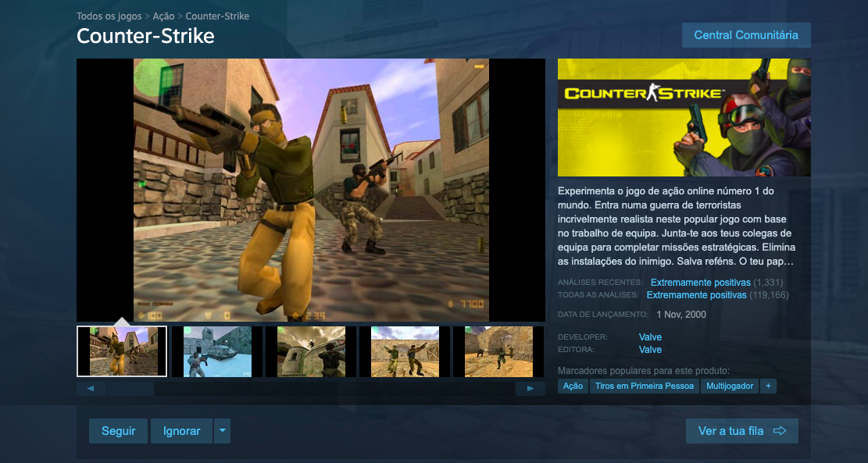This screenshot has height=463, width=868.
Task: Select the 'Multijogador' tag
Action: click(x=730, y=386)
